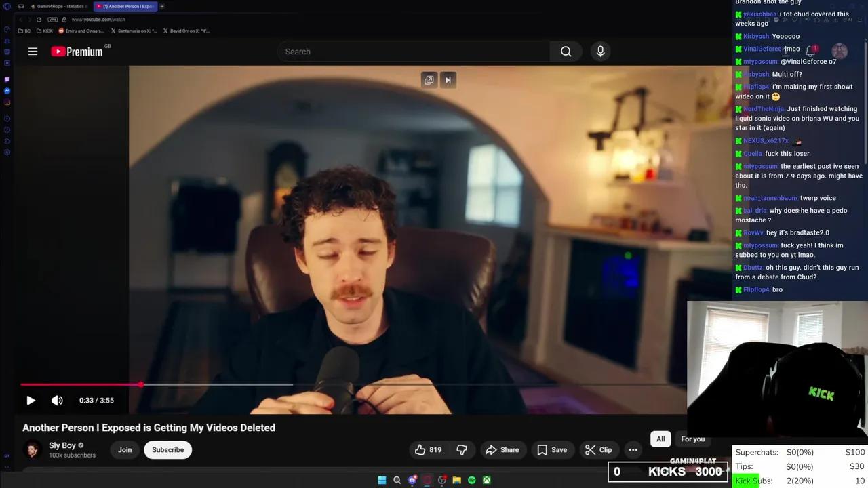Screen dimensions: 868x488
Task: Open the KICK bookmarks folder
Action: pos(45,30)
